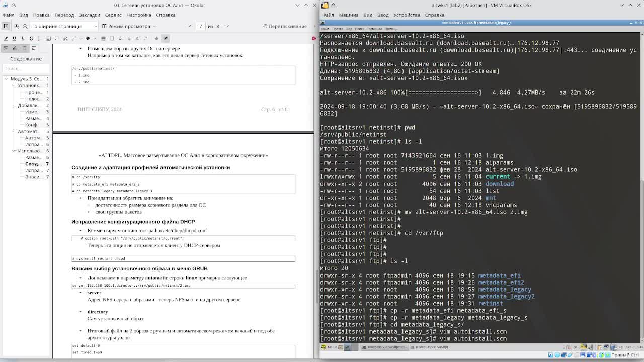Open the 'Режим просмотра' view mode dropdown
Viewport: 644px width, 362px height.
click(129, 26)
